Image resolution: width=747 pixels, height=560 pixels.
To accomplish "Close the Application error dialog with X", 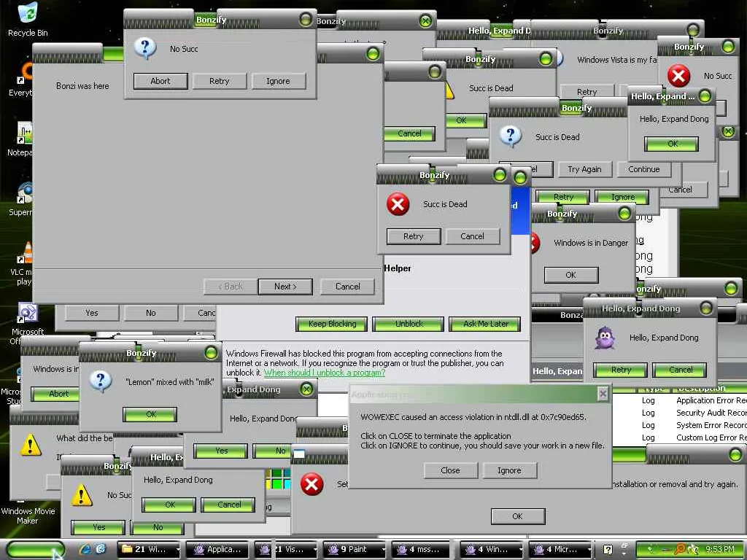I will tap(603, 394).
